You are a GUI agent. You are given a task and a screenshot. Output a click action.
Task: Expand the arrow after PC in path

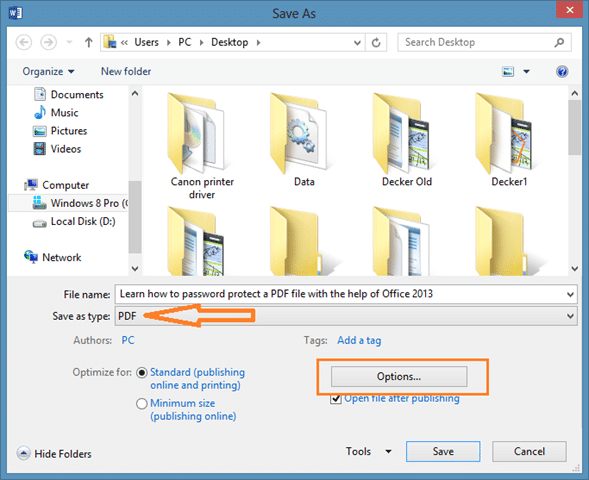201,42
